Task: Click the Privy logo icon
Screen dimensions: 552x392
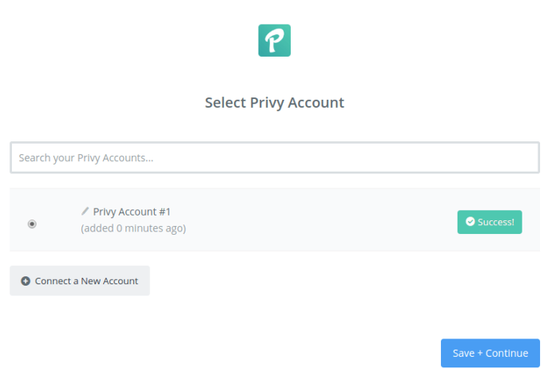Action: 274,41
